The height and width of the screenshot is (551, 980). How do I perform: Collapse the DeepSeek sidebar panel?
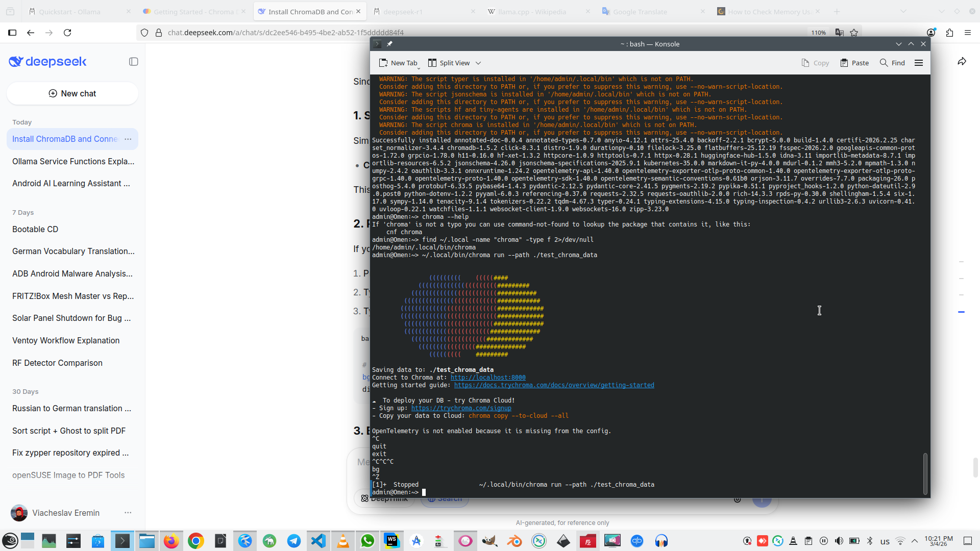click(134, 62)
